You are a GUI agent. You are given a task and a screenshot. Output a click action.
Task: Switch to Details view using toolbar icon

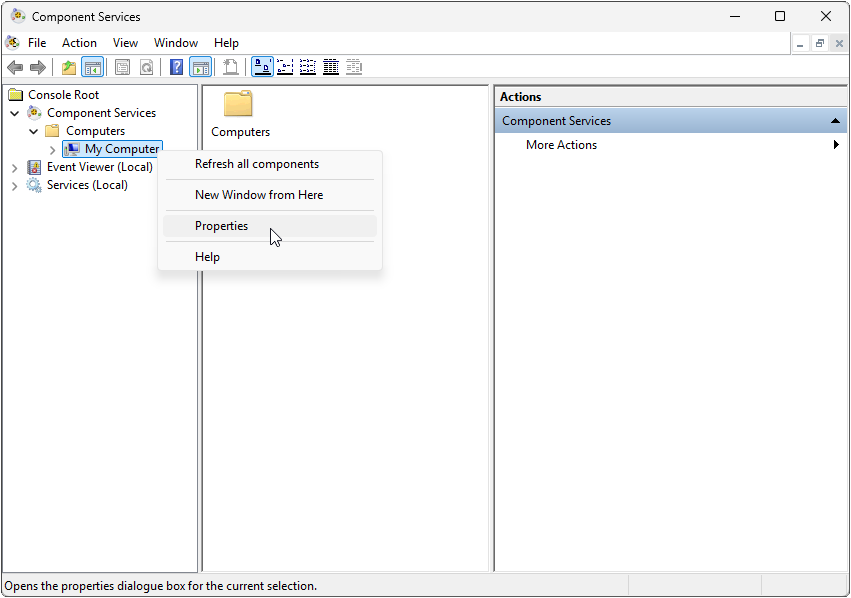tap(331, 67)
